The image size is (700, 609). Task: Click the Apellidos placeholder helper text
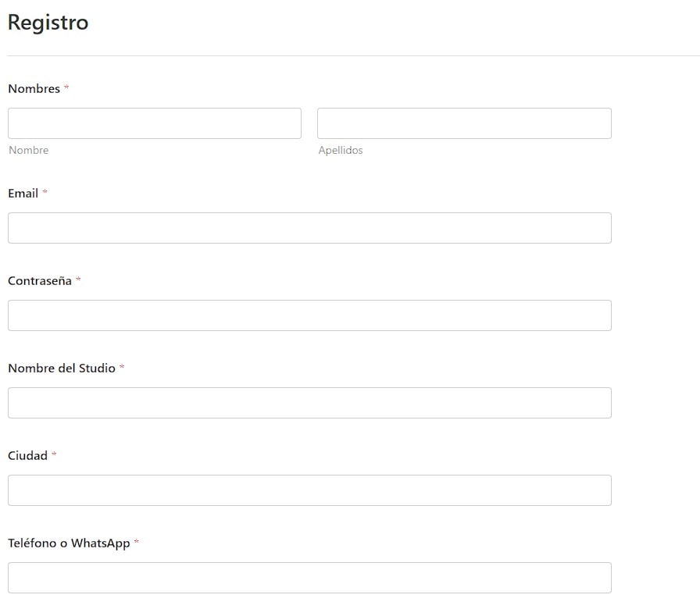coord(341,150)
